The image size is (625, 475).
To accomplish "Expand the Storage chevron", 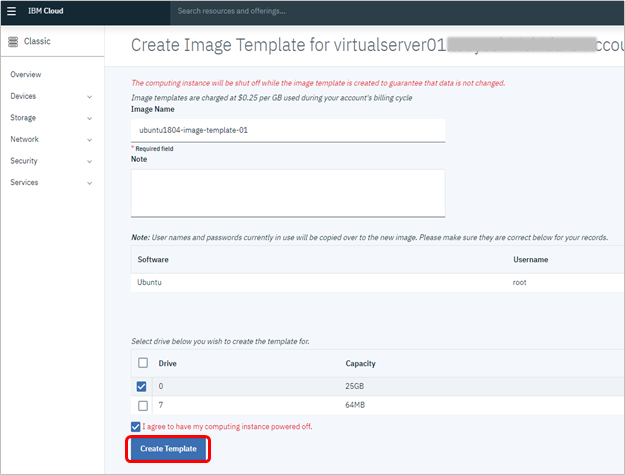I will pos(90,118).
